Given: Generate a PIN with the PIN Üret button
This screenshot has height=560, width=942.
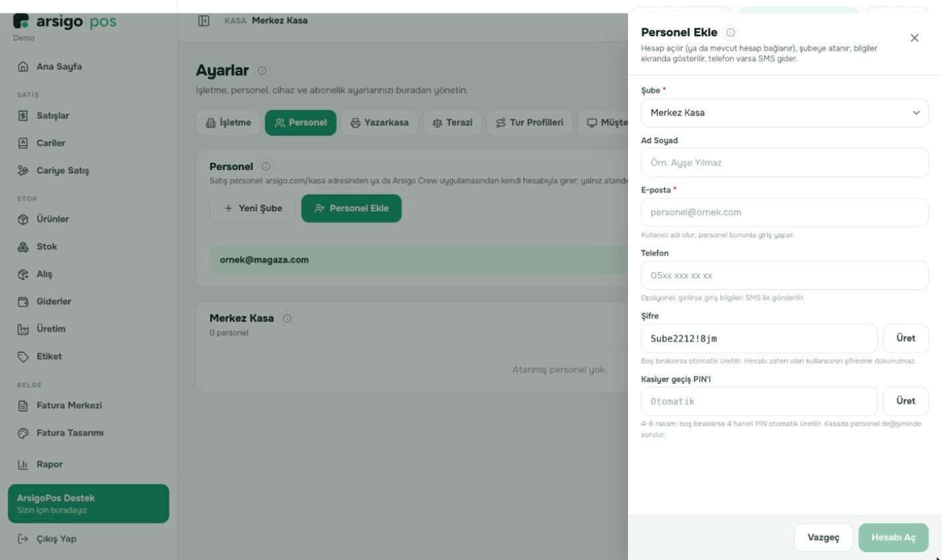Looking at the screenshot, I should (x=906, y=401).
